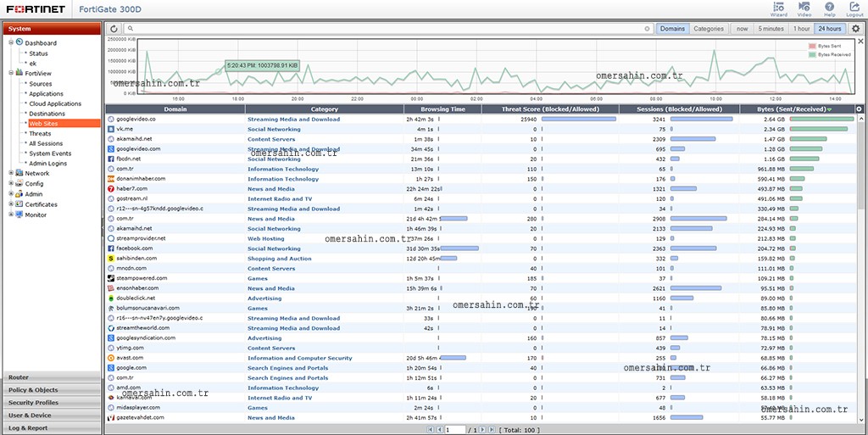Sort by Bytes (Sent/Received) column
Viewport: 868px width, 435px height.
click(797, 109)
